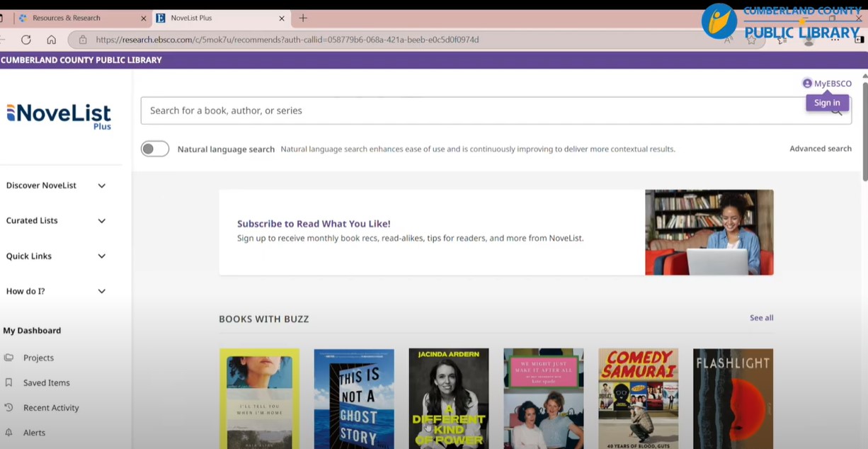Viewport: 868px width, 449px height.
Task: Expand the Quick Links section
Action: click(x=101, y=256)
